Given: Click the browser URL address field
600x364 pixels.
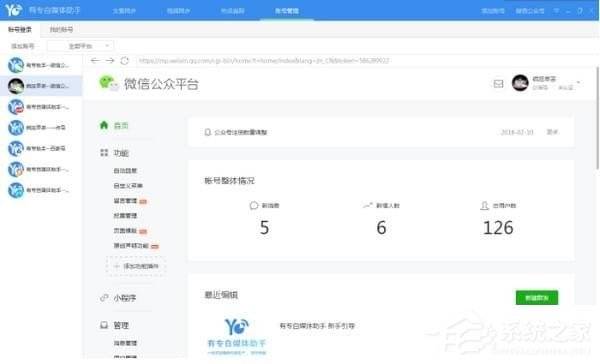Looking at the screenshot, I should click(364, 60).
